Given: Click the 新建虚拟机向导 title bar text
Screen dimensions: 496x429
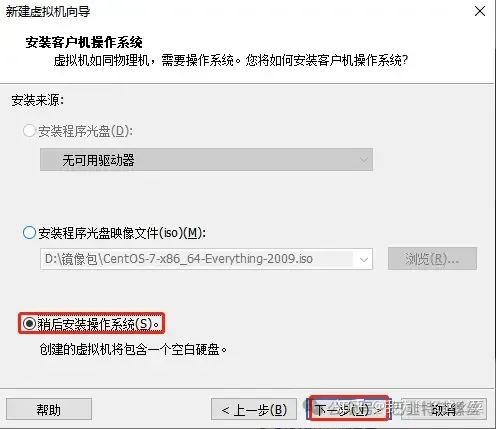Looking at the screenshot, I should 48,11.
